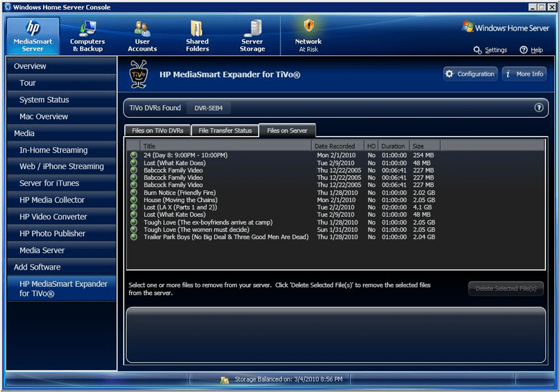560x392 pixels.
Task: Open Media section in sidebar
Action: (x=62, y=133)
